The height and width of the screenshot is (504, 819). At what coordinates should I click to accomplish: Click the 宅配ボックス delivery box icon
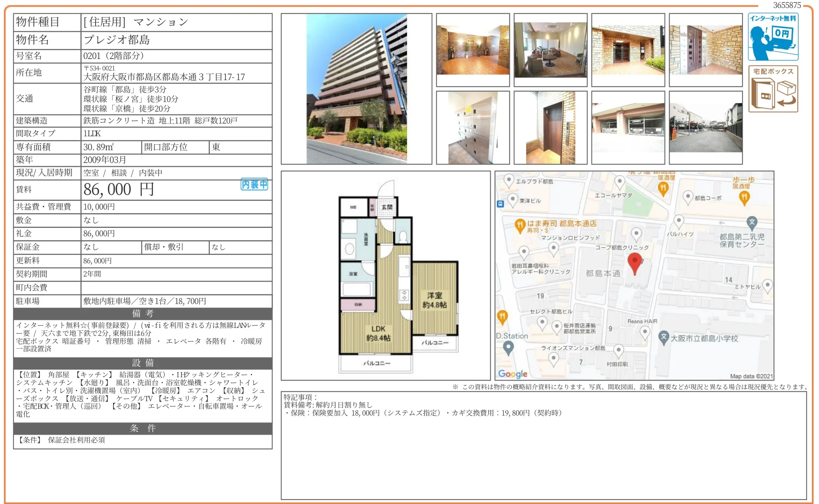[x=773, y=89]
